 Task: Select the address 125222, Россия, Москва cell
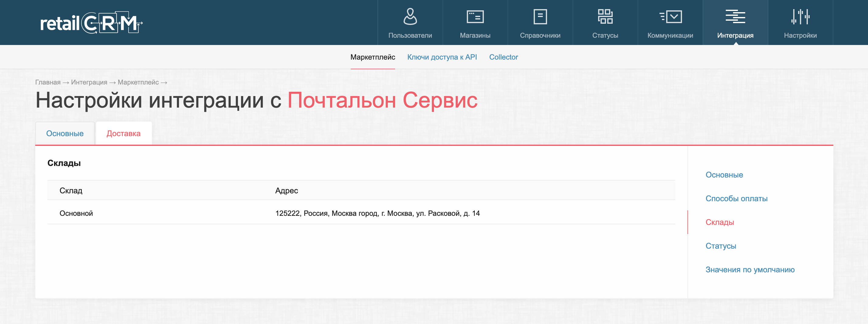[x=377, y=213]
